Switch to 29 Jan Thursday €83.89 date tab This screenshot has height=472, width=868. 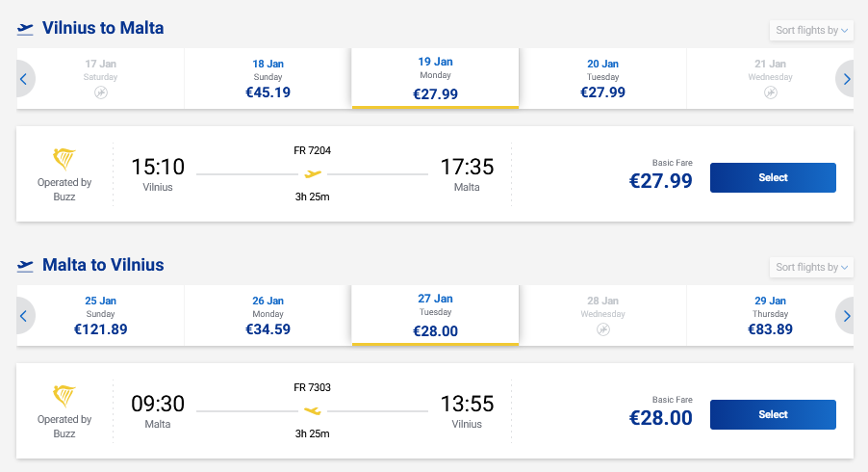pos(770,315)
